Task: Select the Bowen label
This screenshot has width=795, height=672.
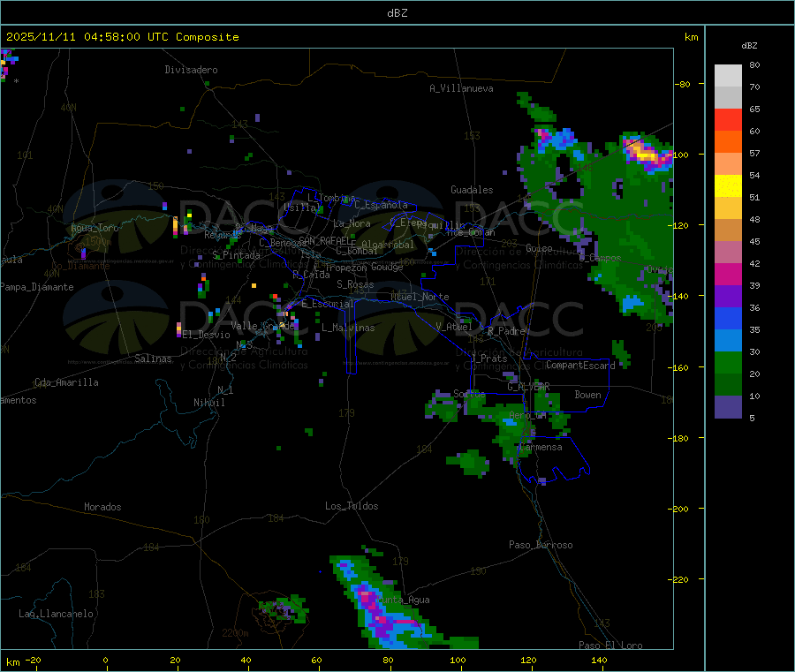Action: point(587,395)
